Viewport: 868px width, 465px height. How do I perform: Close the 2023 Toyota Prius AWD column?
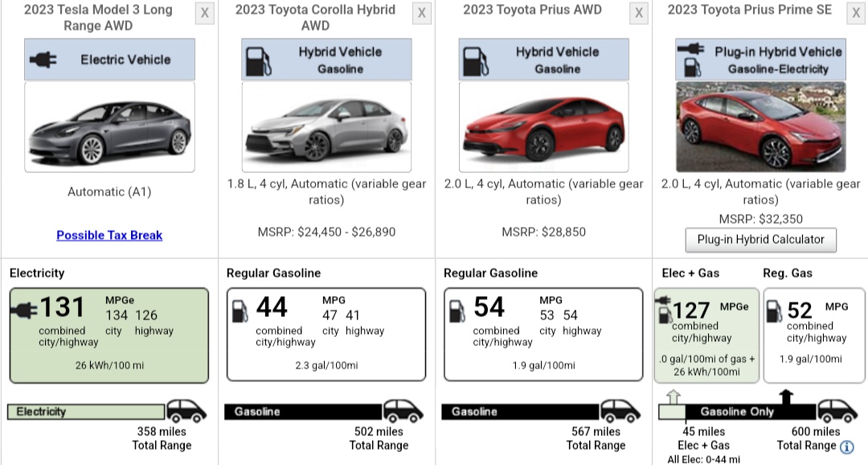[x=639, y=13]
